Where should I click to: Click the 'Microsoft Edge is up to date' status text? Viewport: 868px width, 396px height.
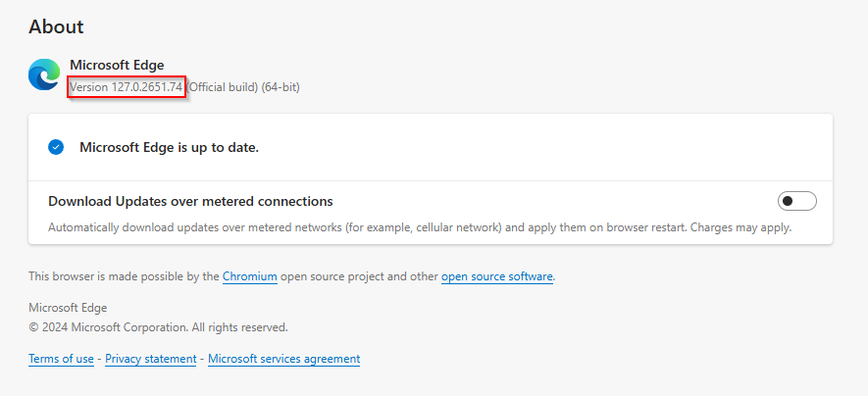pyautogui.click(x=170, y=147)
